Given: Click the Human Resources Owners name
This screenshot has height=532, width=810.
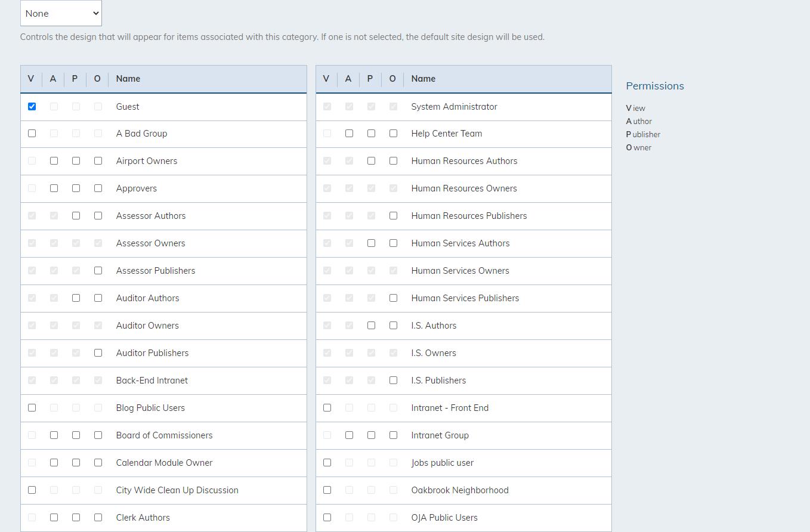Looking at the screenshot, I should [464, 188].
